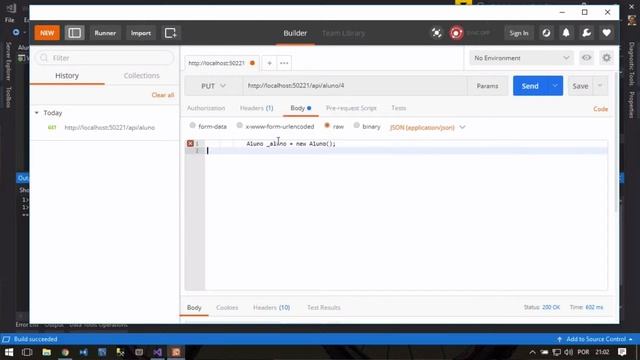640x360 pixels.
Task: Open the No Environment dropdown
Action: pos(521,58)
